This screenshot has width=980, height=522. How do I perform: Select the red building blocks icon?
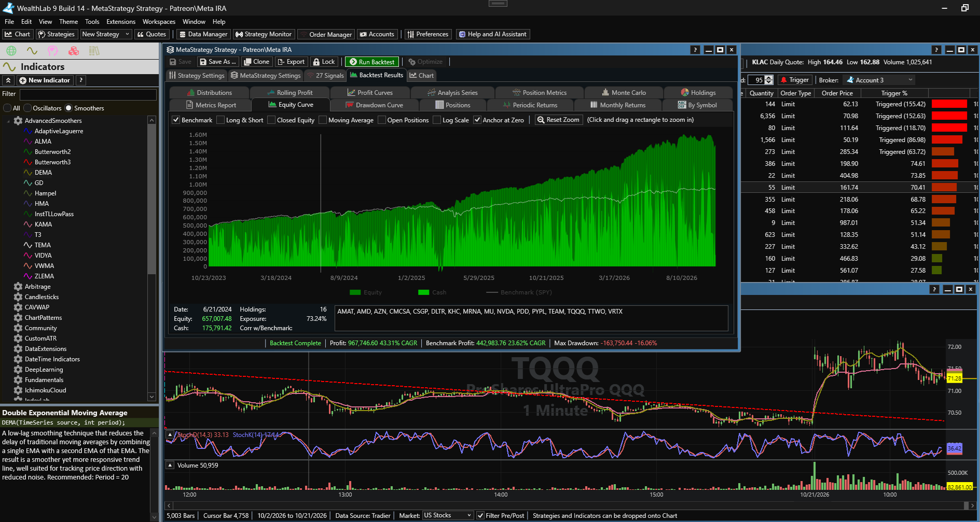pyautogui.click(x=74, y=51)
